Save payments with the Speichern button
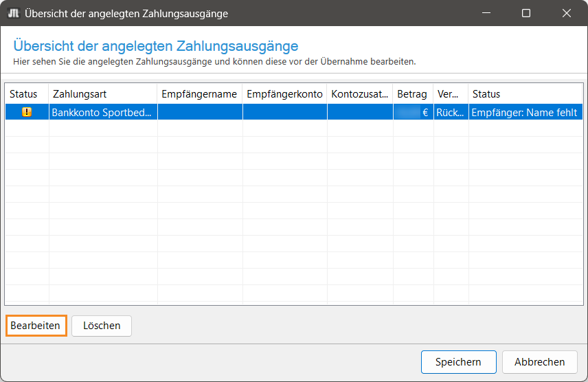The height and width of the screenshot is (382, 588). pyautogui.click(x=458, y=361)
